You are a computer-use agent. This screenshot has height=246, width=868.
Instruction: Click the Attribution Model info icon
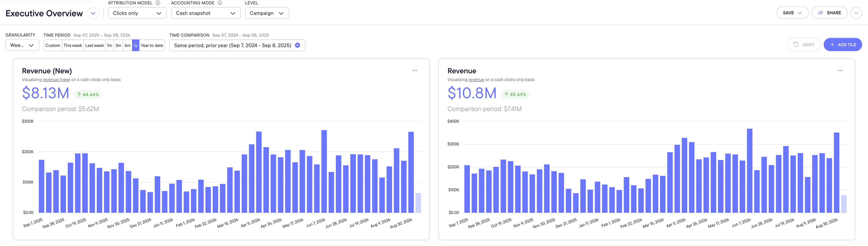158,3
